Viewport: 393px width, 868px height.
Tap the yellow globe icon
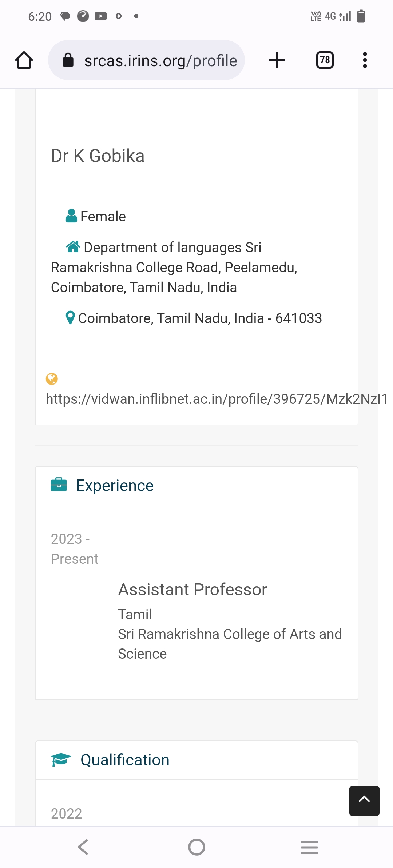tap(52, 379)
